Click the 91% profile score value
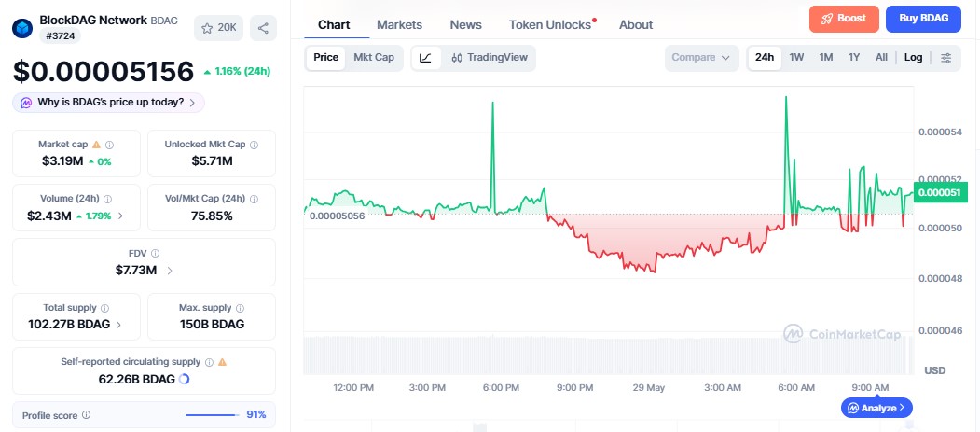Viewport: 980px width, 432px height. coord(256,414)
